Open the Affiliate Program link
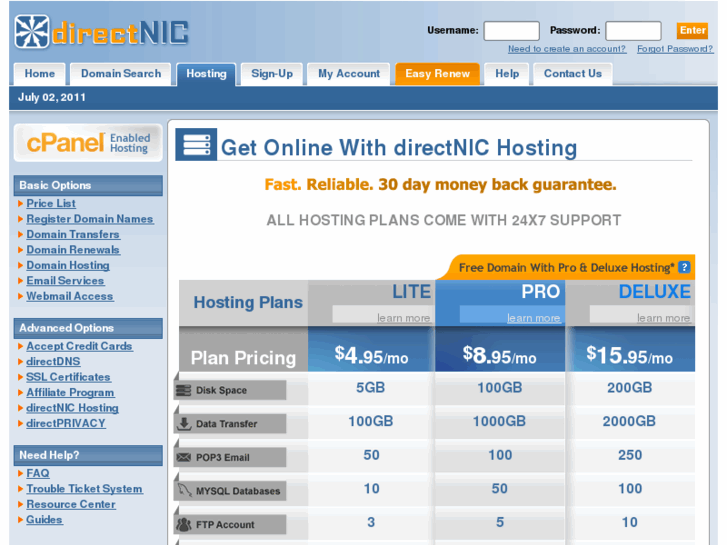727x545 pixels. 70,392
